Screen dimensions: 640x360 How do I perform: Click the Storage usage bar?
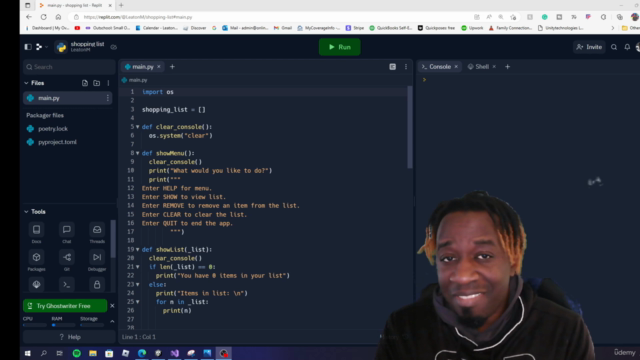click(92, 325)
